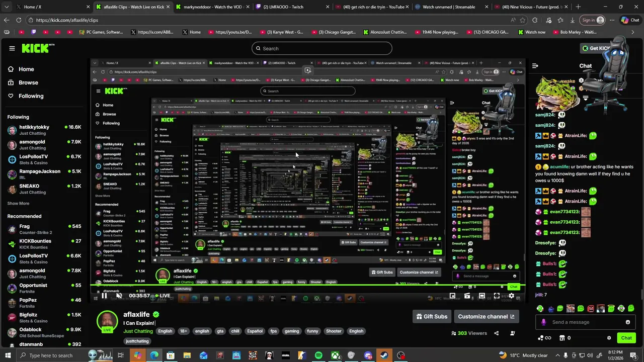Screen dimensions: 644x362
Task: Enter fullscreen in the video player
Action: point(497,296)
